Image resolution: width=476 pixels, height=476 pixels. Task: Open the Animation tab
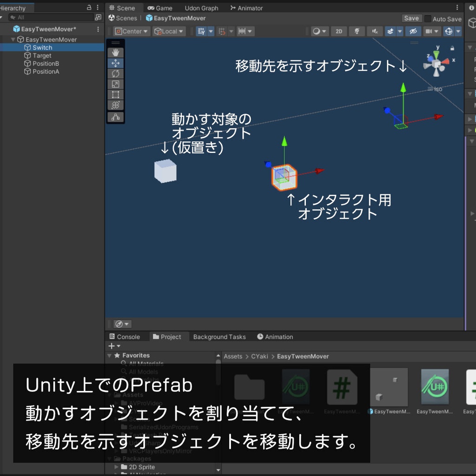click(275, 337)
